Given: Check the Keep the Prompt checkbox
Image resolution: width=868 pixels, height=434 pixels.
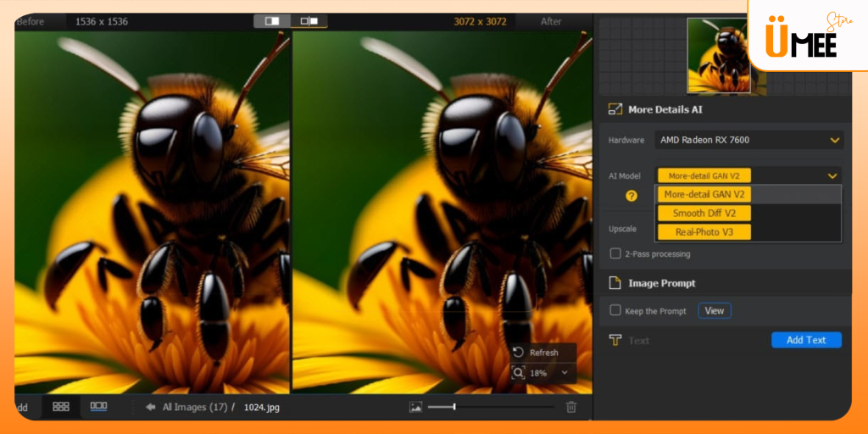Looking at the screenshot, I should click(x=616, y=311).
